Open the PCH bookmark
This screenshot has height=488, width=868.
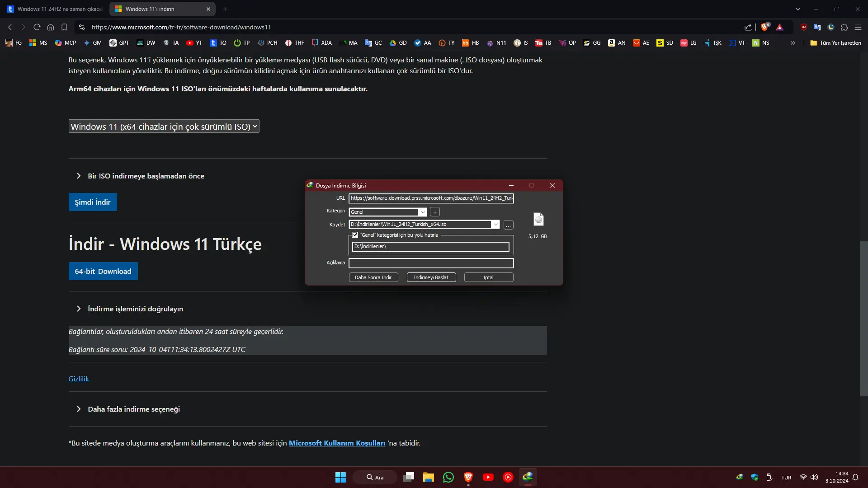point(268,43)
